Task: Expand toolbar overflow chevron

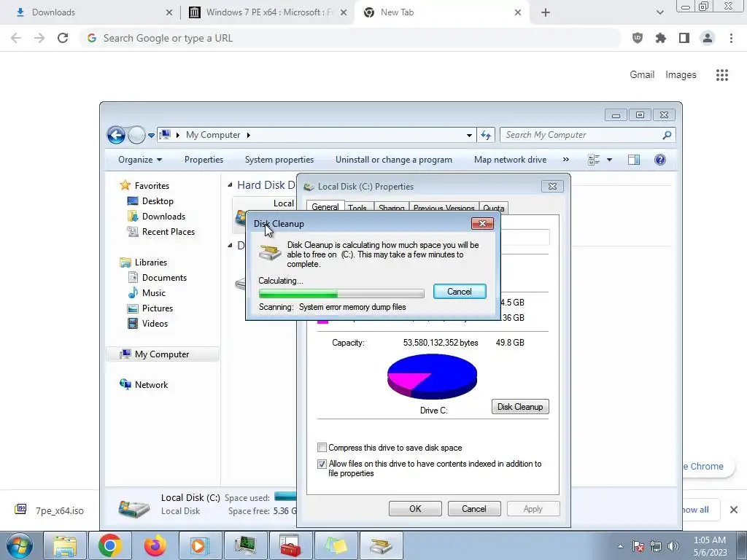Action: (x=566, y=160)
